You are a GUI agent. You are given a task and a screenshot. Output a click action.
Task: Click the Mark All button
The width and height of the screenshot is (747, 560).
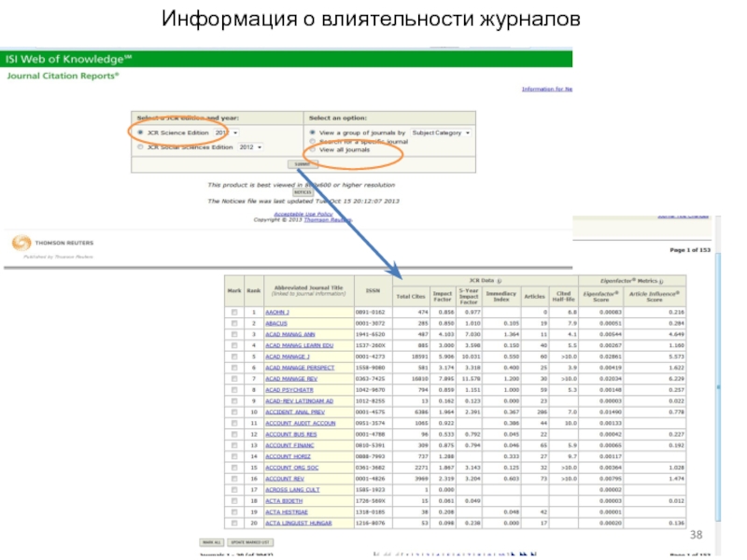(212, 542)
